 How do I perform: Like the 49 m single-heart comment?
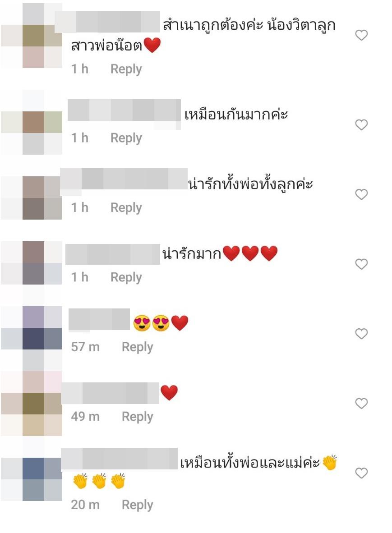[x=361, y=404]
